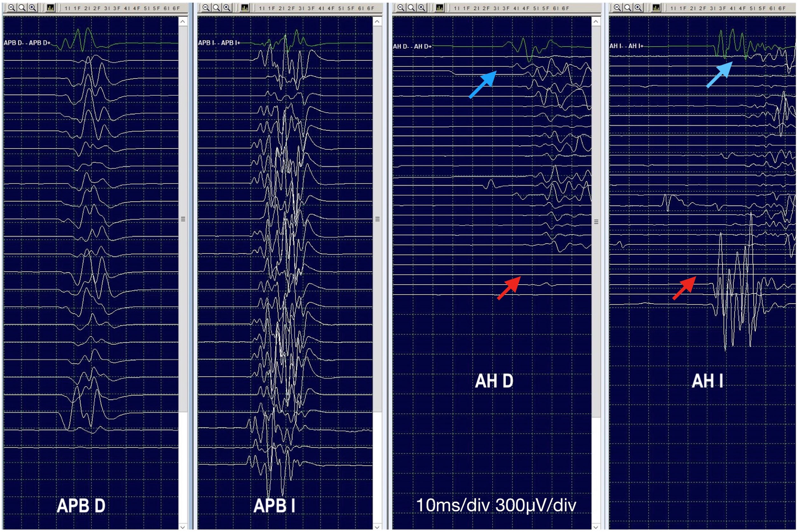Toggle the 3I marker in APB I toolbar
798x532 pixels.
(301, 8)
